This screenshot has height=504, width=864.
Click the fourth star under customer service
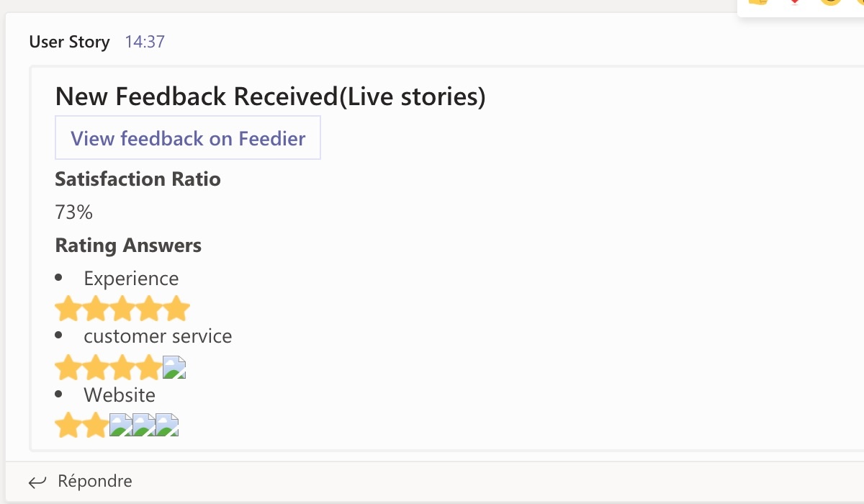(149, 368)
